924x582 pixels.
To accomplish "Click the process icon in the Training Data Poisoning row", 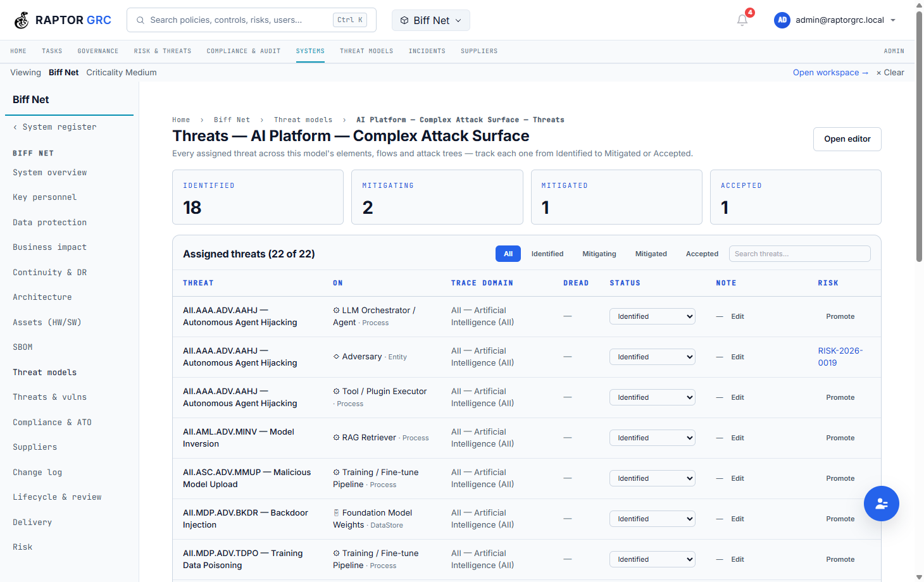I will tap(337, 554).
